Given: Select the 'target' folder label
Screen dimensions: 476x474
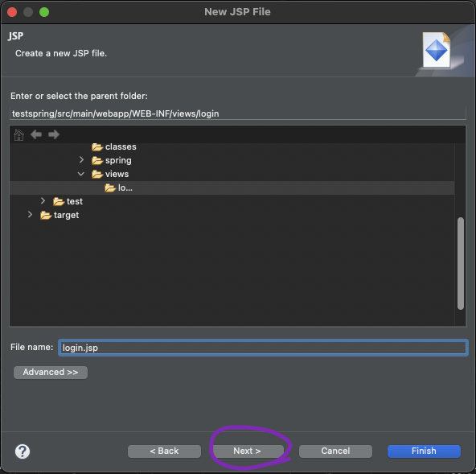Looking at the screenshot, I should pos(66,216).
